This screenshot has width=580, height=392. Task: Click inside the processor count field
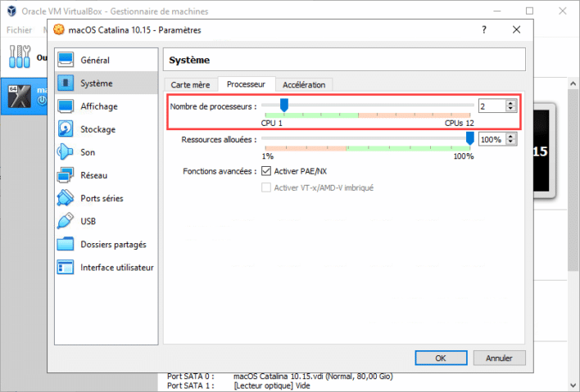[492, 106]
